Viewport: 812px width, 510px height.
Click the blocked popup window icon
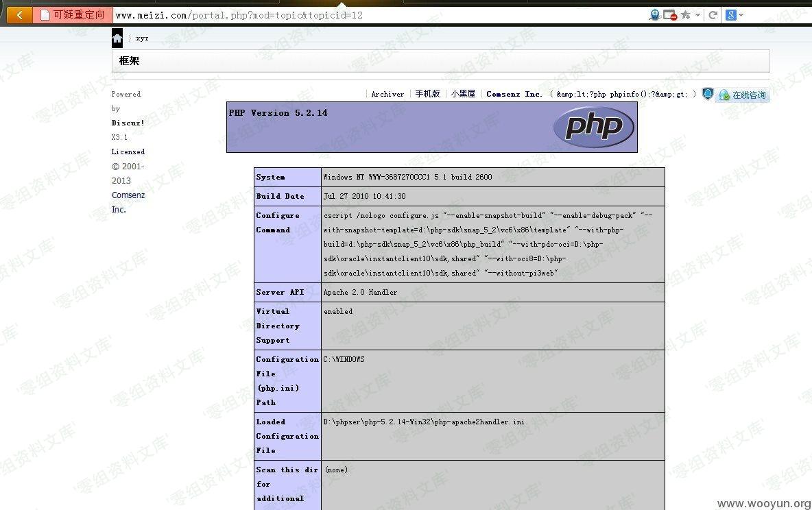tap(670, 14)
